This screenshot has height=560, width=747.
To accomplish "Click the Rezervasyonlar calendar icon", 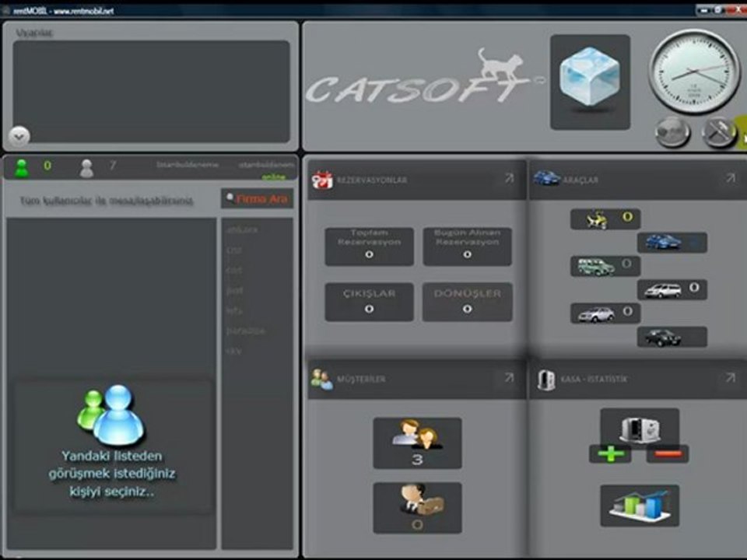I will [x=322, y=180].
